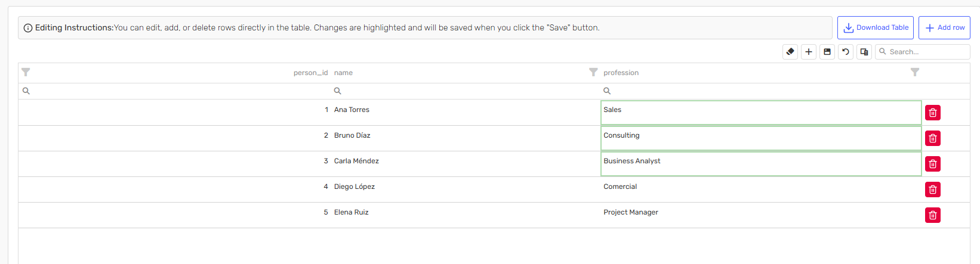The width and height of the screenshot is (980, 264).
Task: Click the name column filter row field
Action: click(x=466, y=91)
